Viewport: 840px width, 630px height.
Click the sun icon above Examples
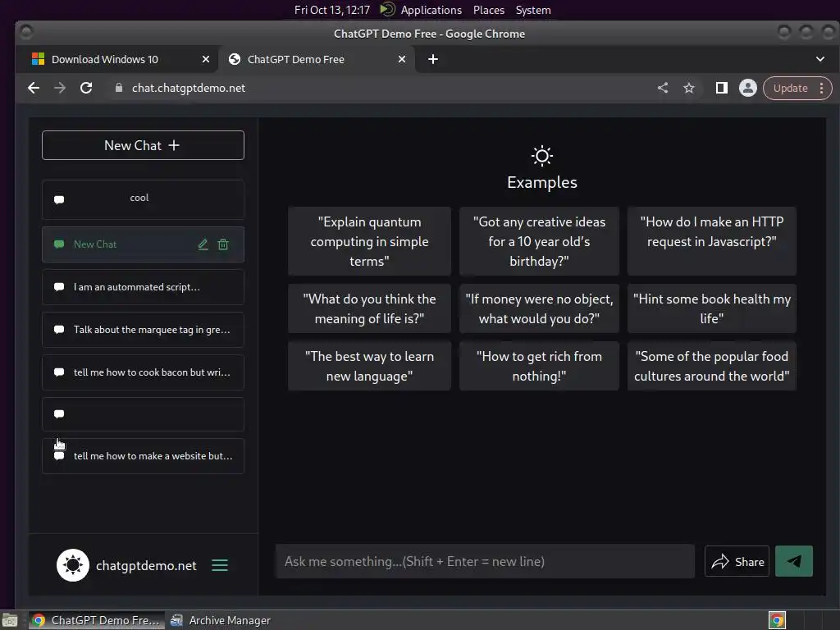pyautogui.click(x=541, y=156)
